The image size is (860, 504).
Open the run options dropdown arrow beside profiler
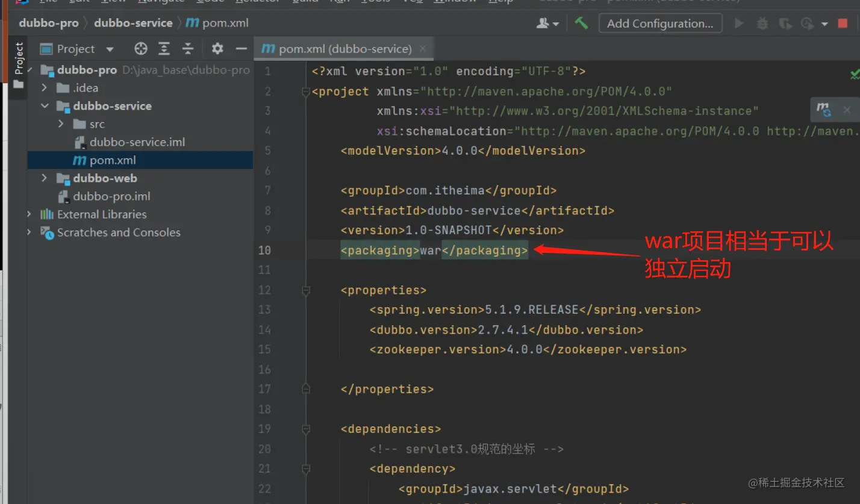coord(824,24)
